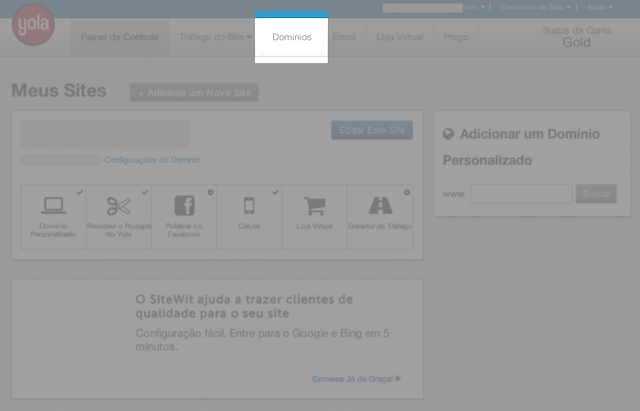Open the Configurações de Domínio link

pyautogui.click(x=152, y=160)
